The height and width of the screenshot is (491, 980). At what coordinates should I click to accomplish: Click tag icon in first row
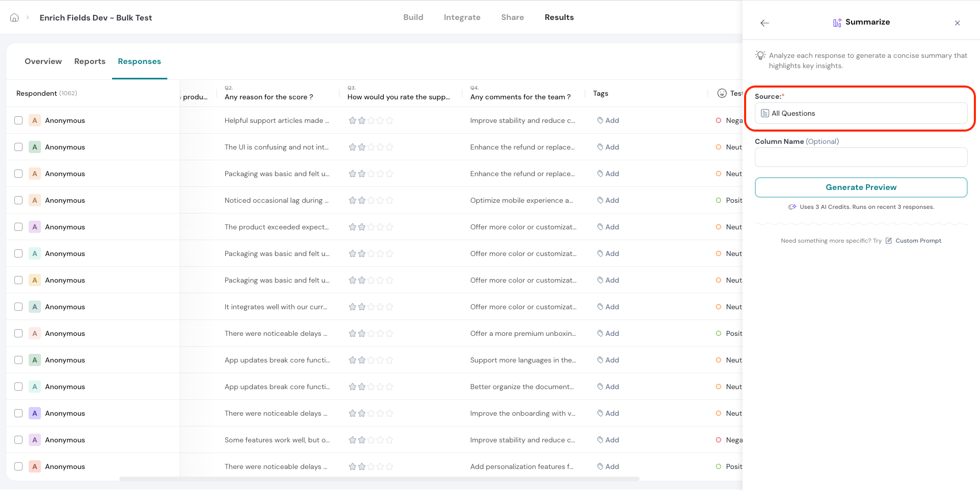(600, 120)
